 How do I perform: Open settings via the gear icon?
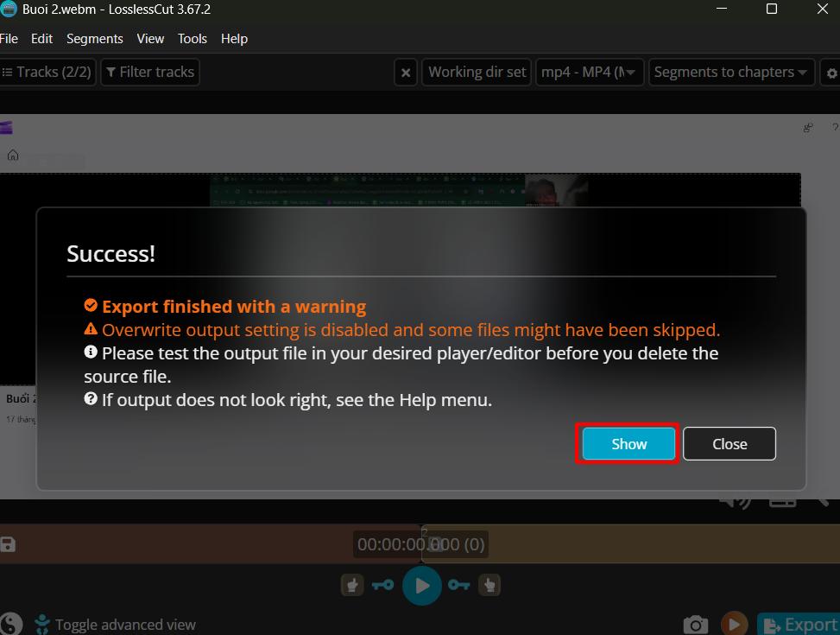point(831,73)
